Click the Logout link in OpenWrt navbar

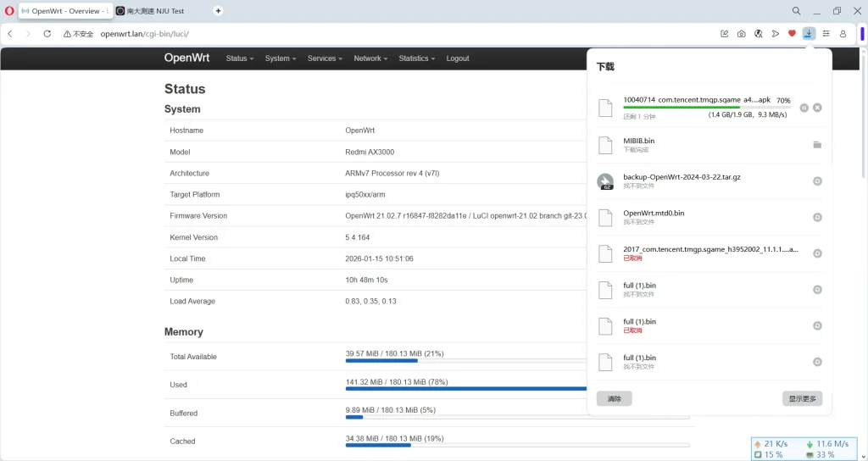tap(458, 58)
